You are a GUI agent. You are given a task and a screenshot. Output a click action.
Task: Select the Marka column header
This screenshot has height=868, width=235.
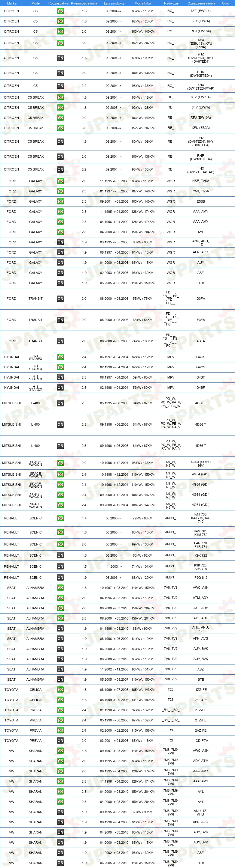(11, 3)
